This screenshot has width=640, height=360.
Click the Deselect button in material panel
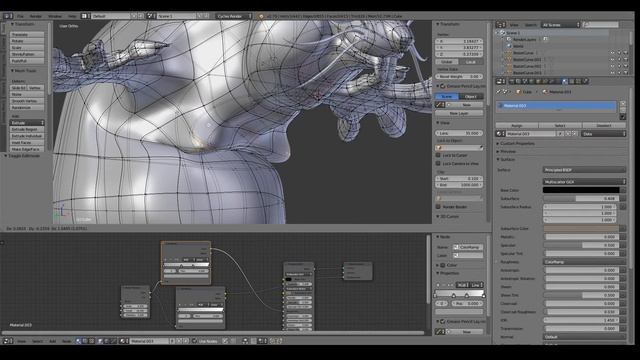[604, 126]
